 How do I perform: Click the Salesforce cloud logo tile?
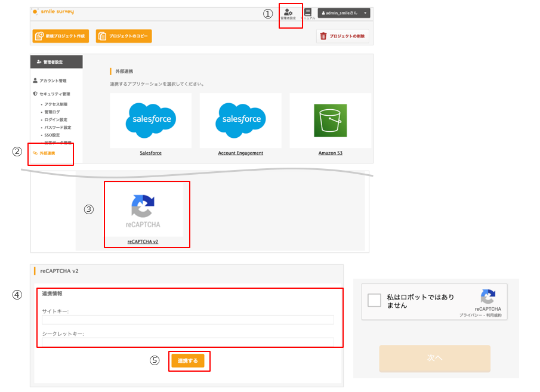151,121
